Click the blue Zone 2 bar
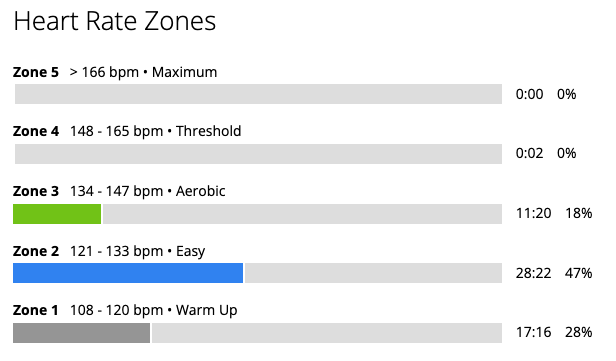This screenshot has height=361, width=616. [128, 273]
